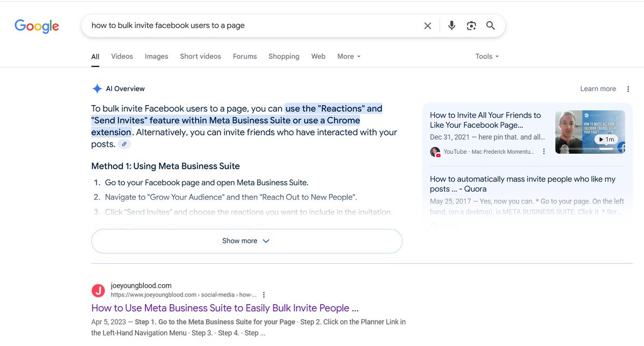Click the search magnifier icon
This screenshot has width=644, height=346.
click(490, 25)
